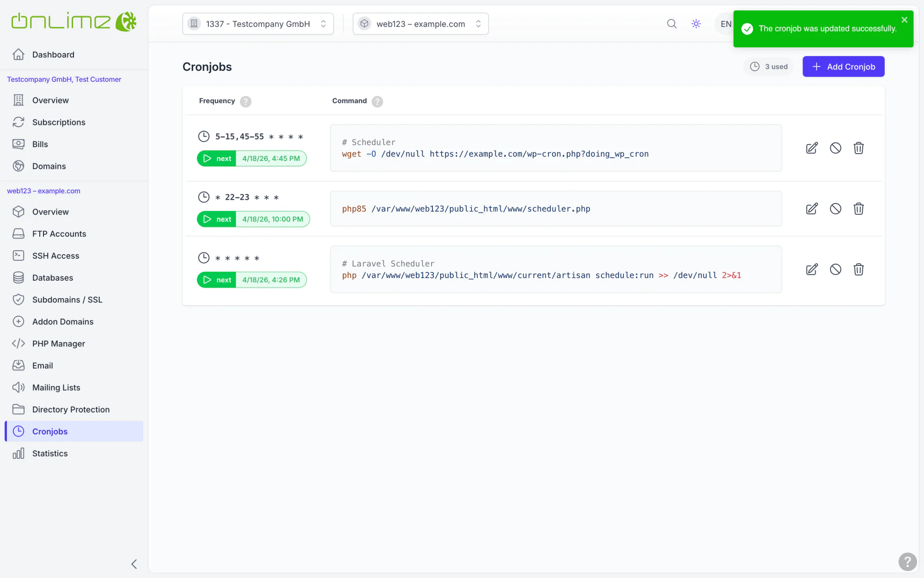Click next run badge 4/18/26, 4:45 PM
The height and width of the screenshot is (578, 924).
click(x=252, y=159)
